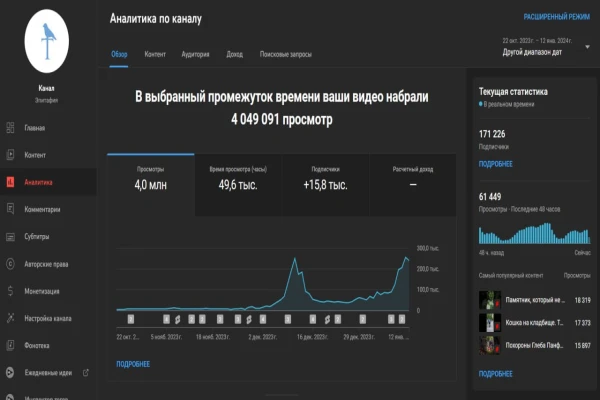600x400 pixels.
Task: Open the Главная dashboard icon in sidebar
Action: click(10, 127)
